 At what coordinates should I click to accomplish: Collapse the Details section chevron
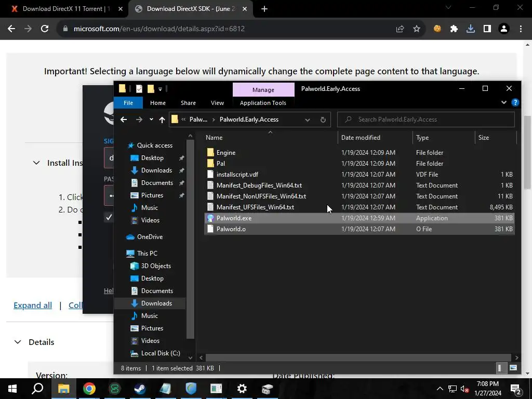tap(18, 342)
